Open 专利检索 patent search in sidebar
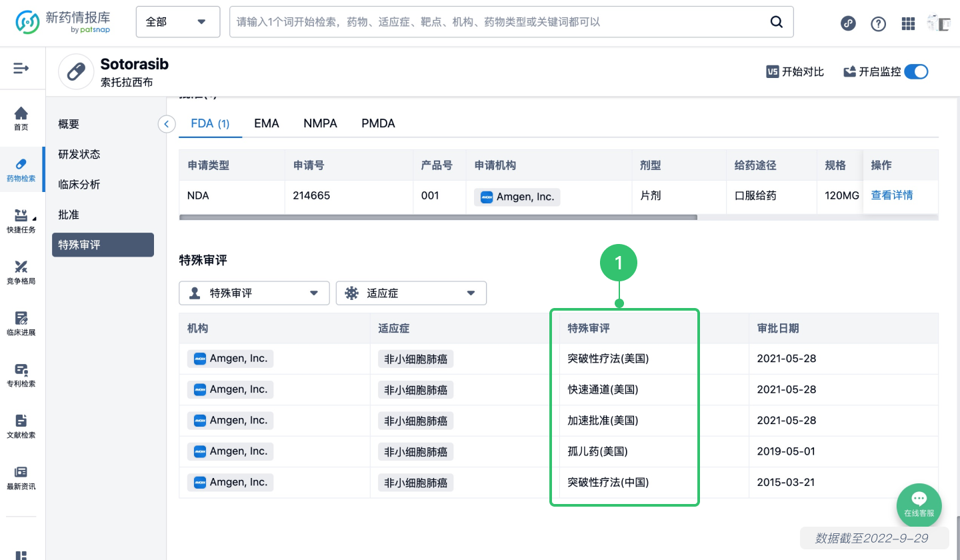This screenshot has width=960, height=560. (21, 375)
